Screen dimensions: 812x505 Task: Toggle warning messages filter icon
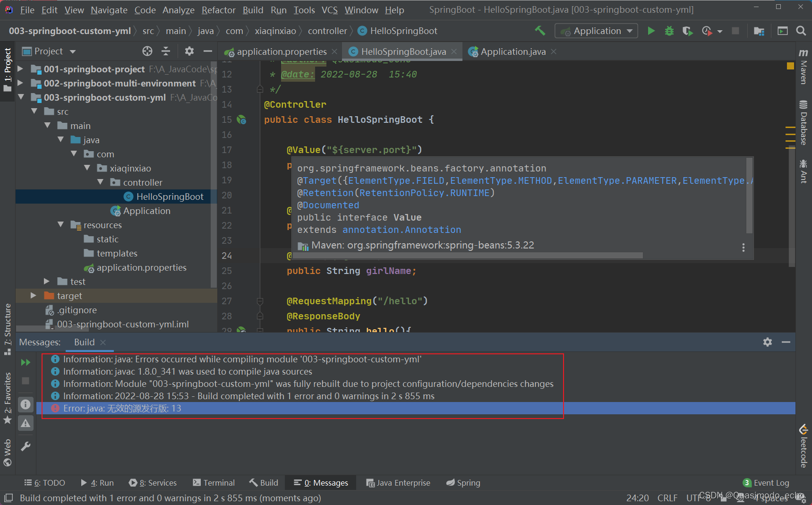[26, 423]
